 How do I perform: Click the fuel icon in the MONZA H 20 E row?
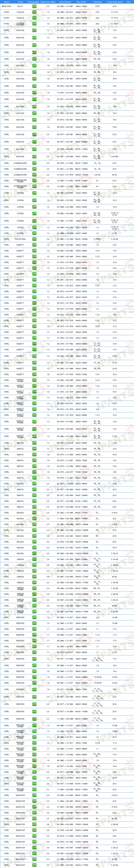(34, 513)
